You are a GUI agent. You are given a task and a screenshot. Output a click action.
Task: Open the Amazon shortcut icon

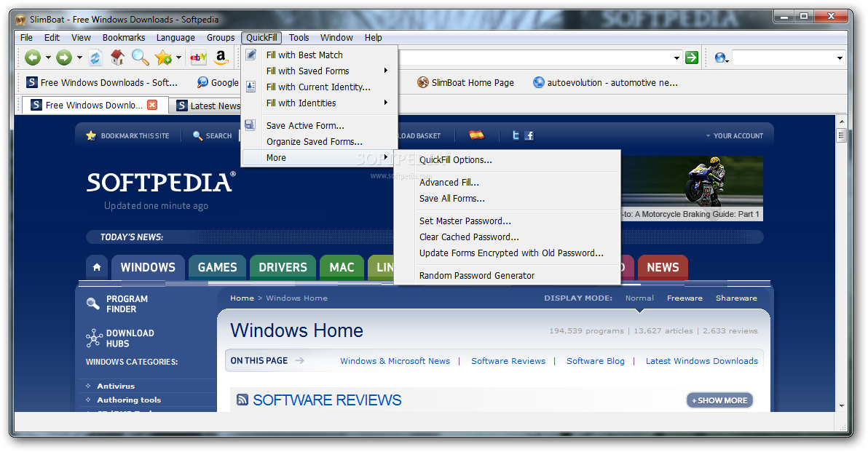[221, 57]
